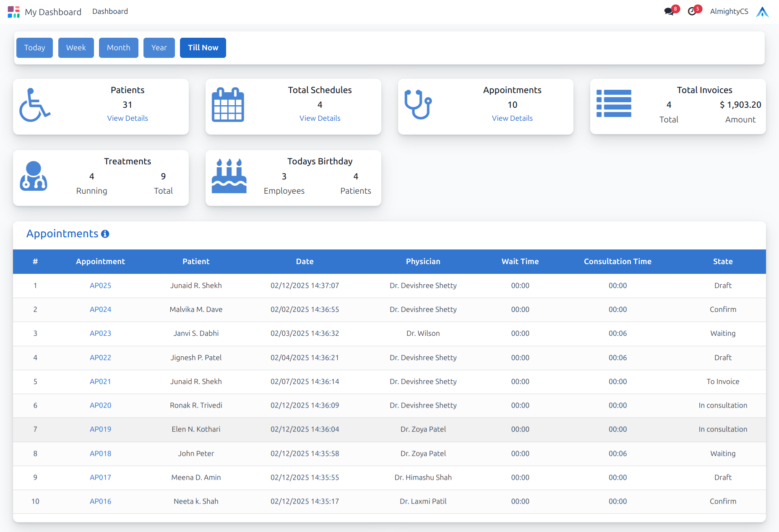The image size is (779, 532).
Task: Open appointment AP025
Action: pos(100,285)
